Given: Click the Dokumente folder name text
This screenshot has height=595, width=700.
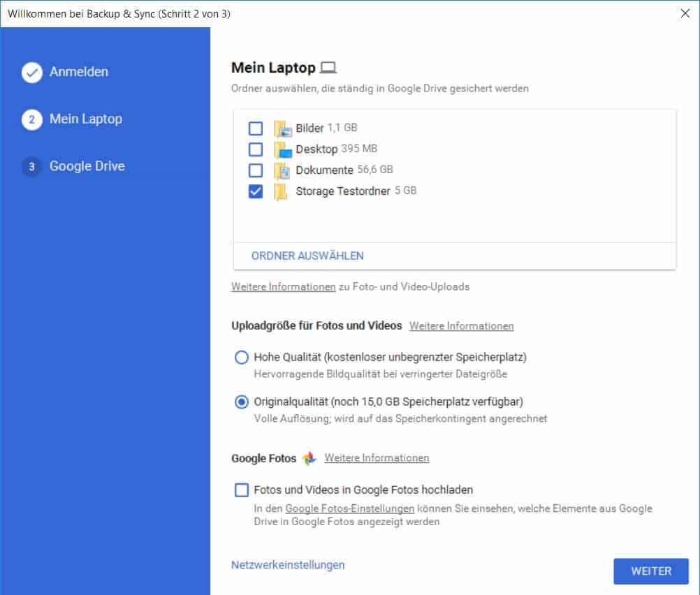Looking at the screenshot, I should click(325, 170).
